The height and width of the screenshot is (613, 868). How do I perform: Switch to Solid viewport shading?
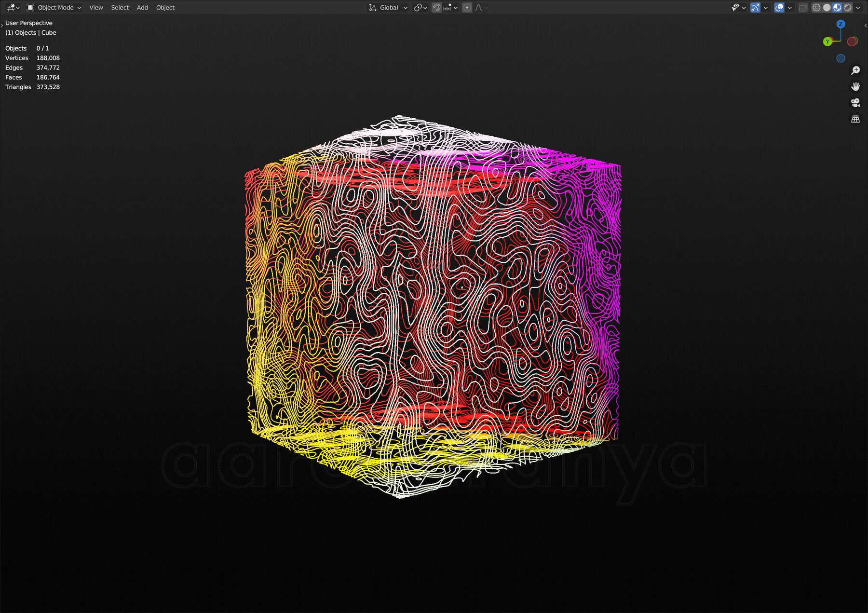(827, 7)
